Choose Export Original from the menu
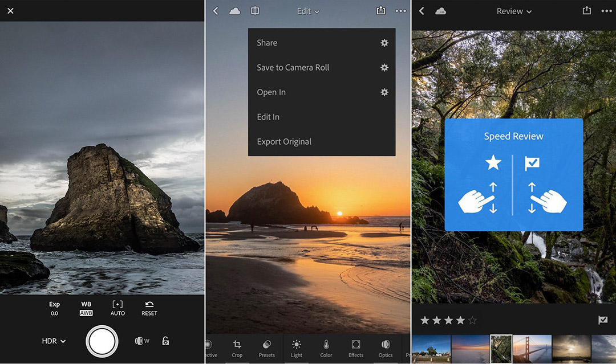This screenshot has width=616, height=364. [284, 141]
